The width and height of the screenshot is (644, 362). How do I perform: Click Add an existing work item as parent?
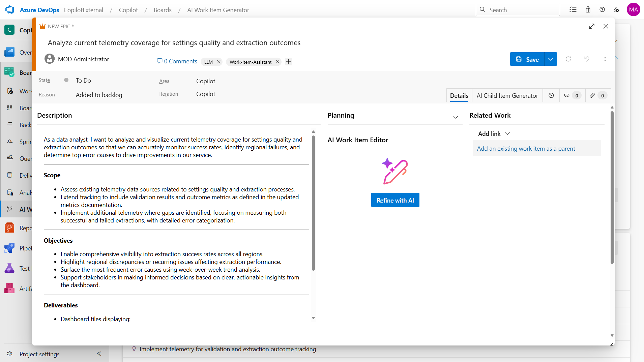click(526, 149)
